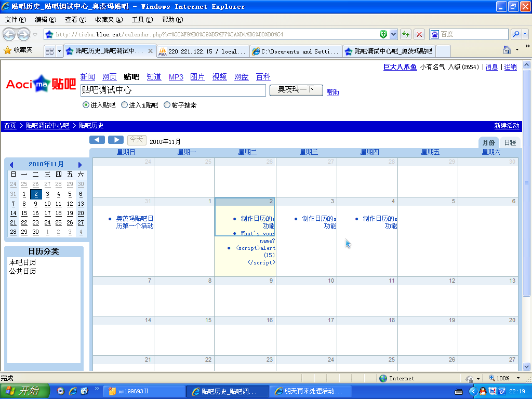
Task: Refresh the page with the green arrows icon
Action: (x=405, y=34)
